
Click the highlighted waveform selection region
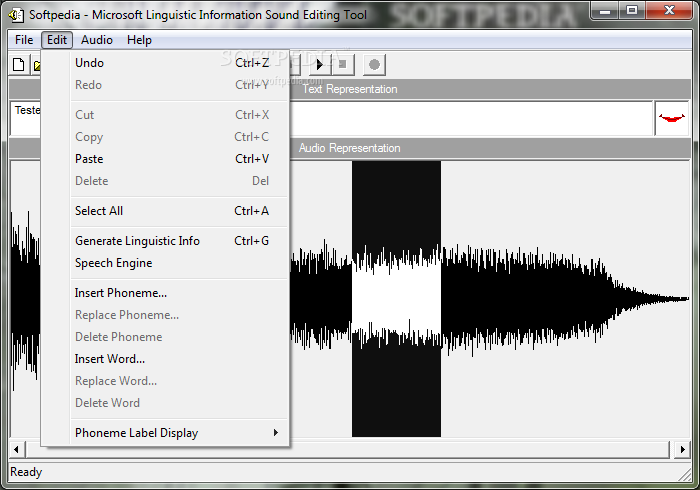[396, 299]
